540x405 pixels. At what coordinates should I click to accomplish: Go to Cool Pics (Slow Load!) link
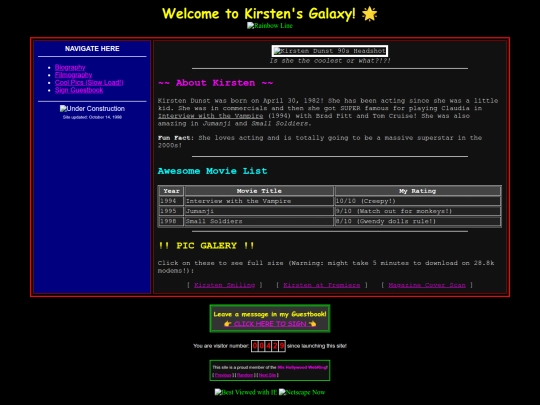coord(89,82)
